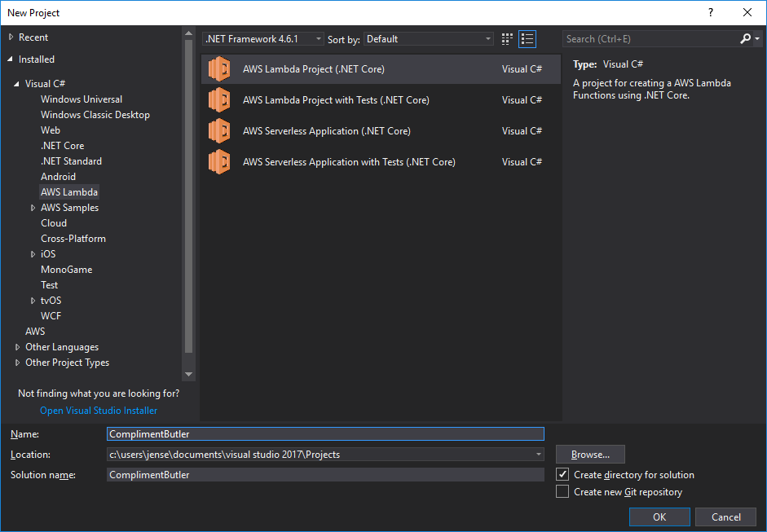Image resolution: width=767 pixels, height=532 pixels.
Task: Open the Sort by Default dropdown
Action: 429,39
